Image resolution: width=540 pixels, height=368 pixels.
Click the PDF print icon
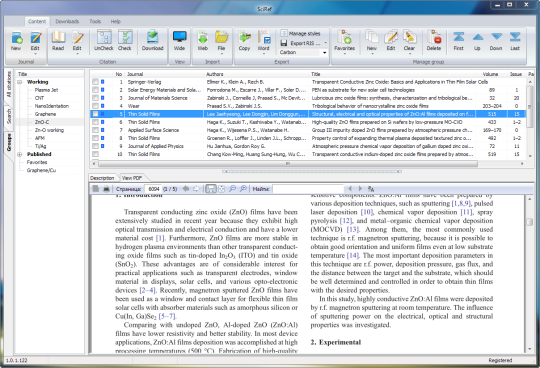pos(106,189)
